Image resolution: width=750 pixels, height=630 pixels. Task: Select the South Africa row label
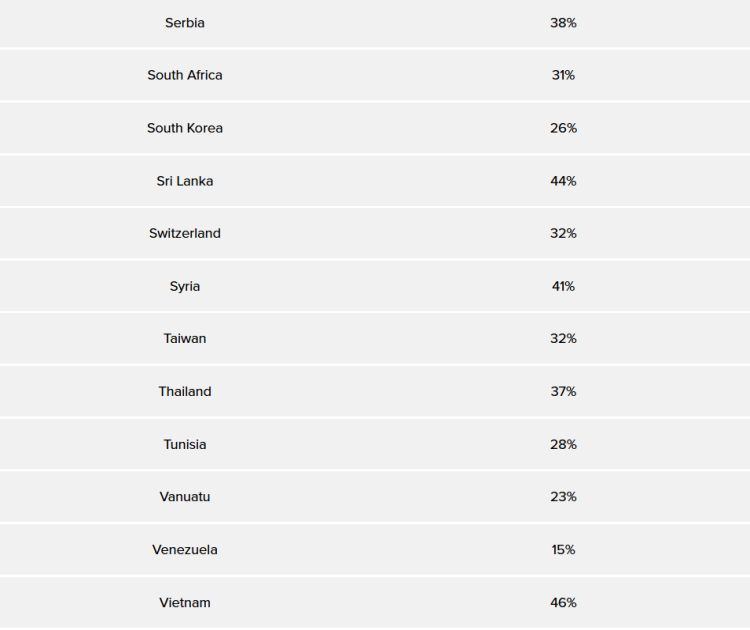(x=185, y=75)
